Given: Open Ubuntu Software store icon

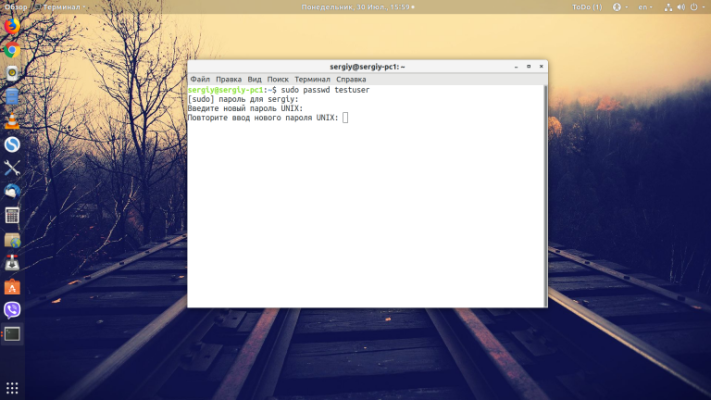Looking at the screenshot, I should click(12, 287).
